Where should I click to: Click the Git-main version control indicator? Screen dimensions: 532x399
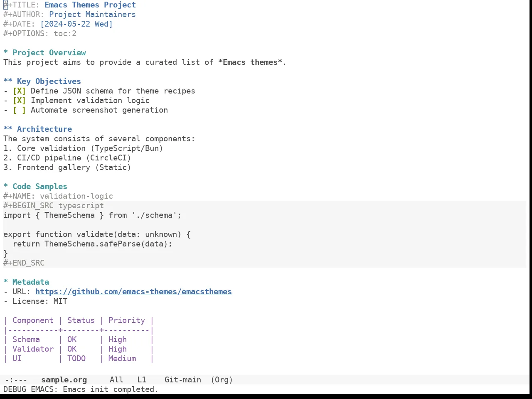[183, 380]
